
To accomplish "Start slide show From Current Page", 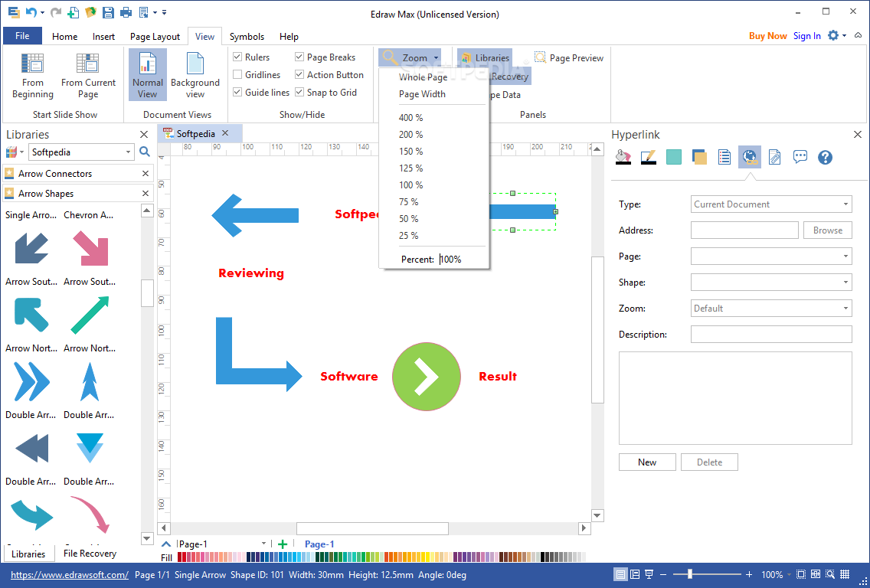I will click(88, 77).
